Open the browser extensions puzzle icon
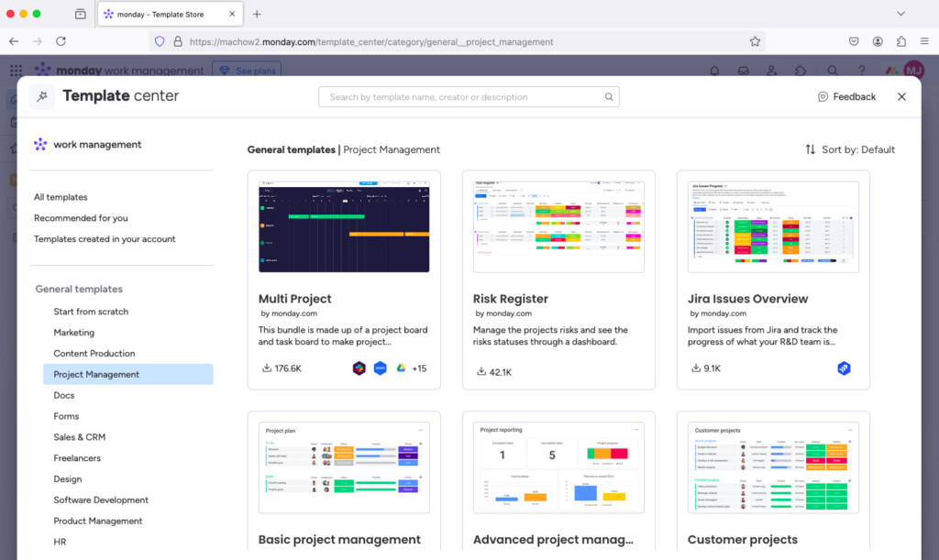 pos(901,41)
